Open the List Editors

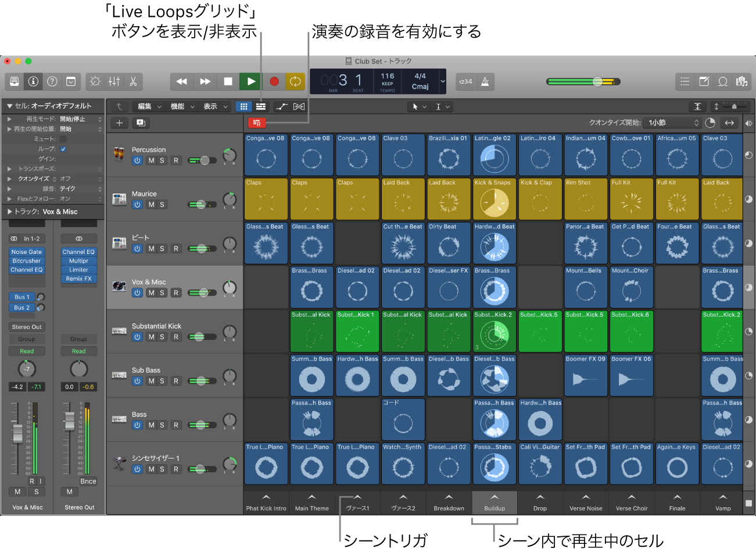(685, 81)
